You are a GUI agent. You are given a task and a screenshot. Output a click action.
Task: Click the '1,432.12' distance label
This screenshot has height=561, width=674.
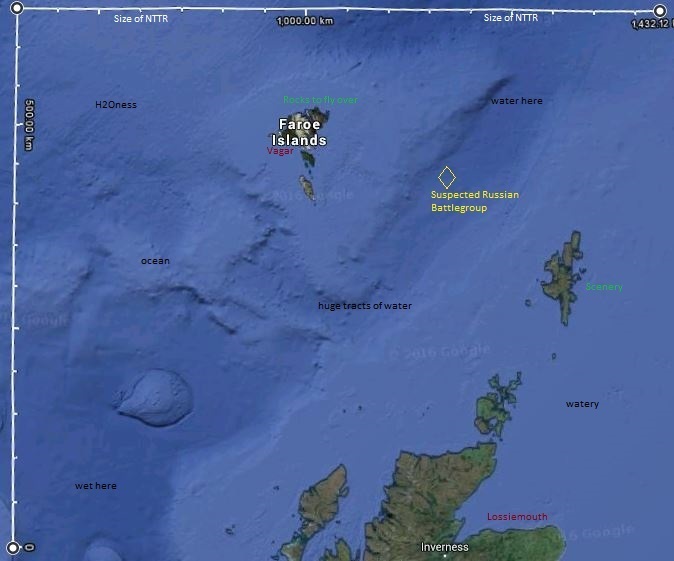point(653,24)
